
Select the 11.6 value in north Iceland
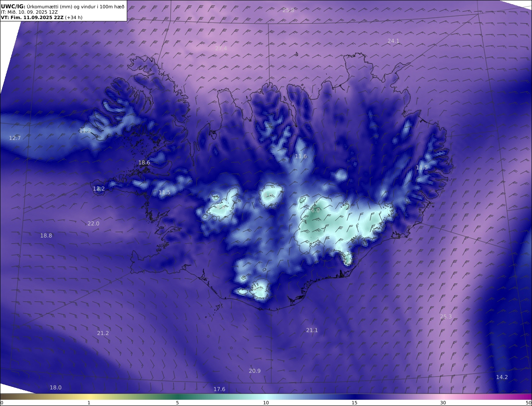tap(300, 156)
